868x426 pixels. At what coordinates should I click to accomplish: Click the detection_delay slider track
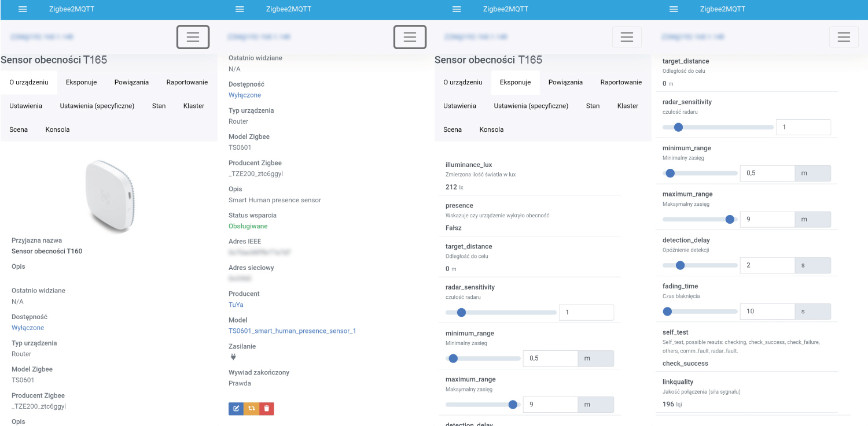[x=700, y=265]
